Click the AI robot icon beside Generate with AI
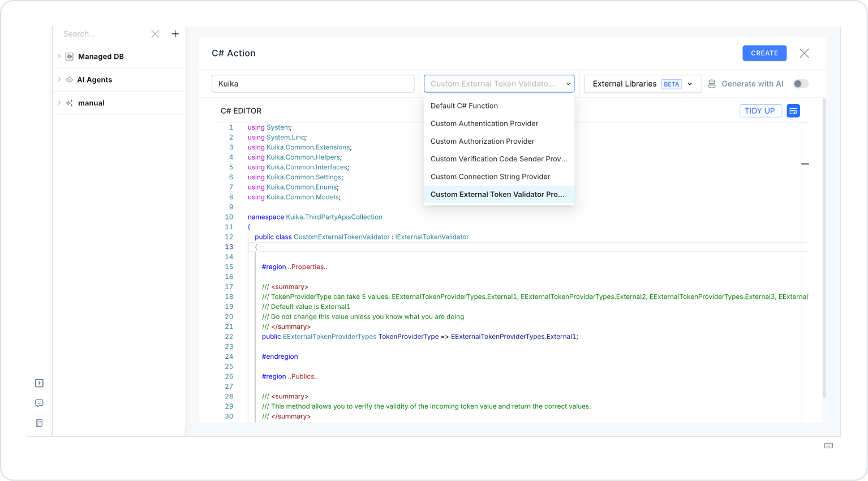The height and width of the screenshot is (481, 868). 712,84
